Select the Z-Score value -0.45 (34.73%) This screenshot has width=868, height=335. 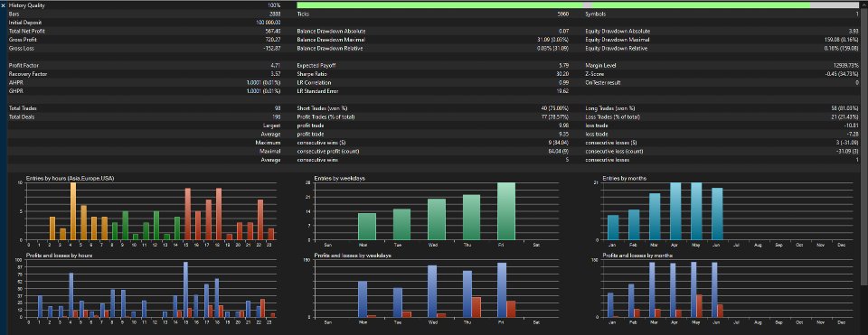(x=842, y=74)
